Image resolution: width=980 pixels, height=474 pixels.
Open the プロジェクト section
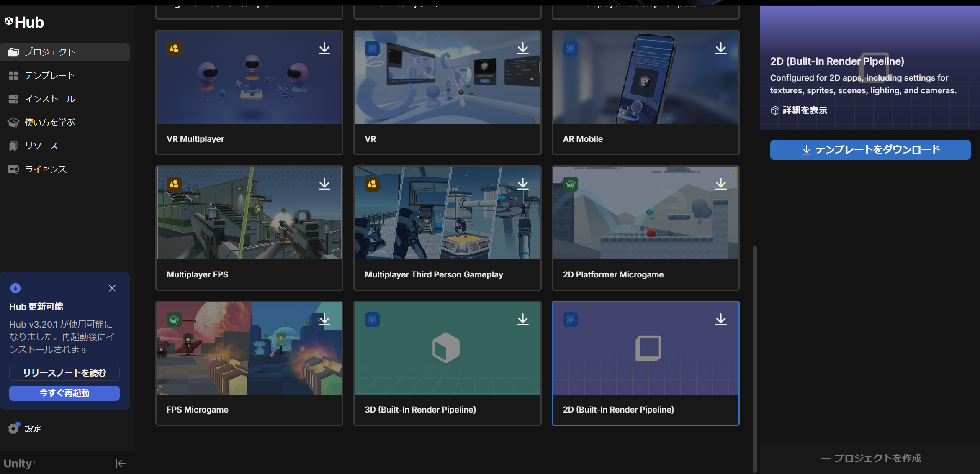(65, 52)
